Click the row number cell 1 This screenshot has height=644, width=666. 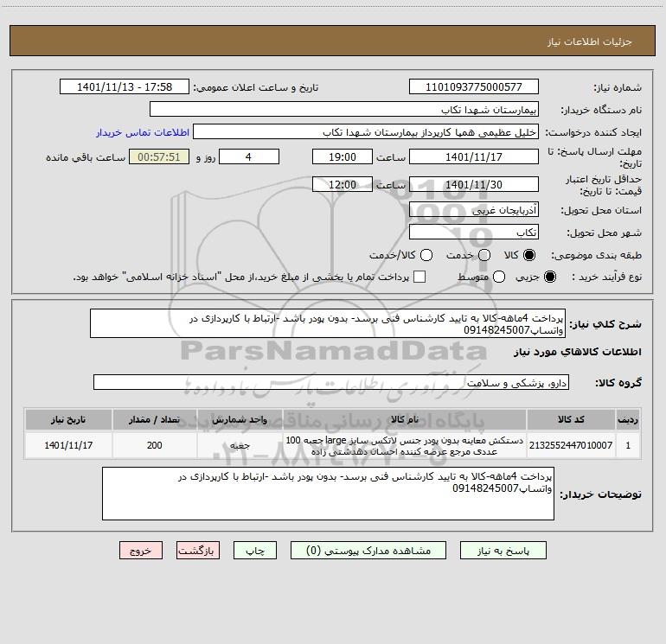point(628,445)
